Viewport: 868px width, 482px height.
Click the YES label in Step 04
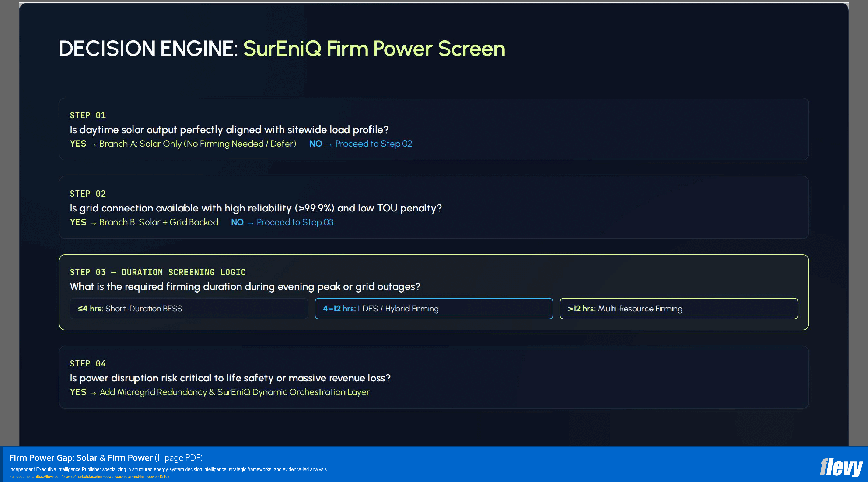point(78,392)
